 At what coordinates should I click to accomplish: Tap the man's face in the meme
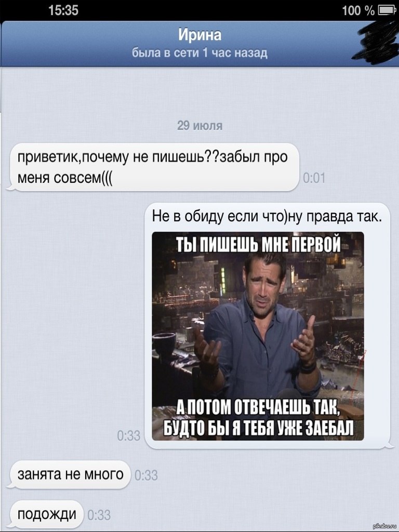(264, 278)
